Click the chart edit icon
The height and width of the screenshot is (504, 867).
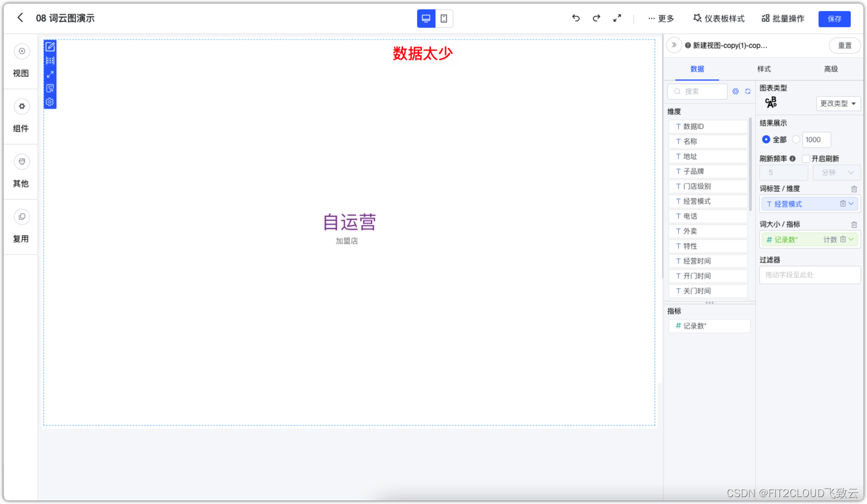50,47
